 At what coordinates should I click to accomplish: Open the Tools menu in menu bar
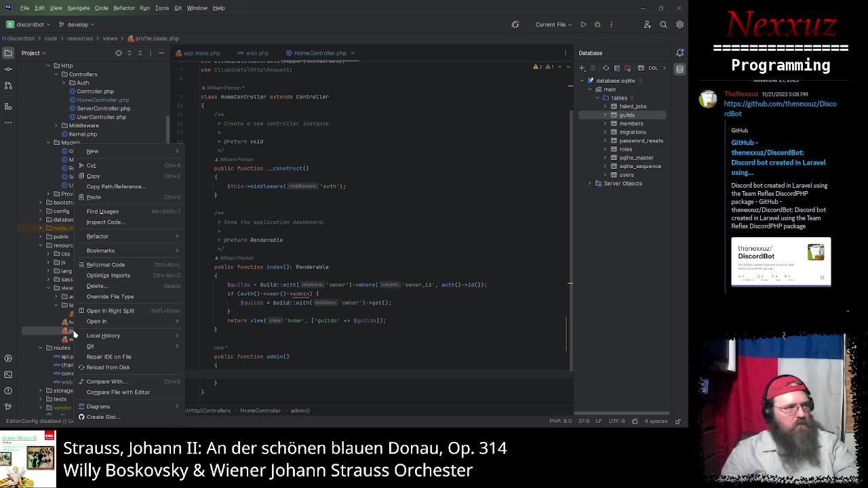point(161,8)
